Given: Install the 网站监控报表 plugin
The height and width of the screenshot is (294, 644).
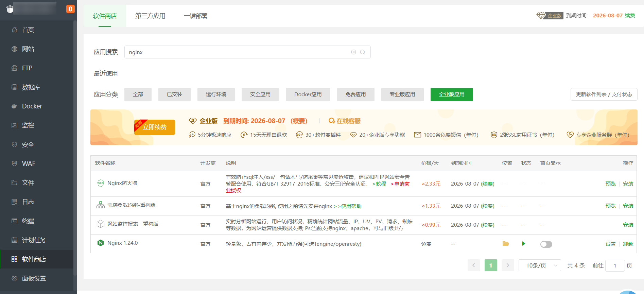Looking at the screenshot, I should [628, 225].
